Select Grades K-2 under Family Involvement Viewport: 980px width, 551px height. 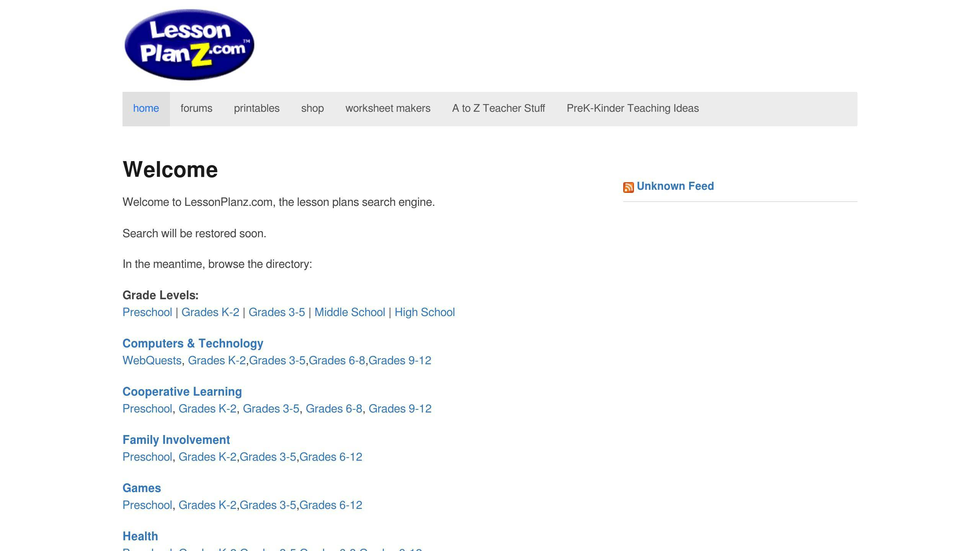207,457
